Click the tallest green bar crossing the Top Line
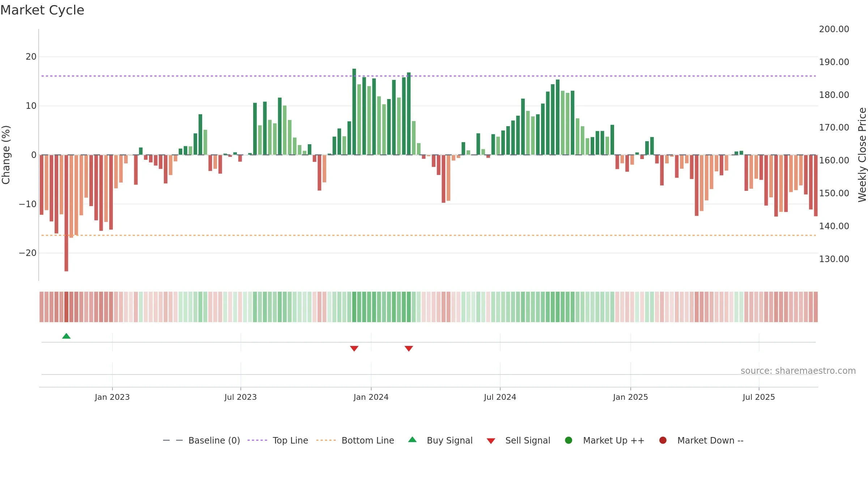Image resolution: width=868 pixels, height=488 pixels. 354,112
